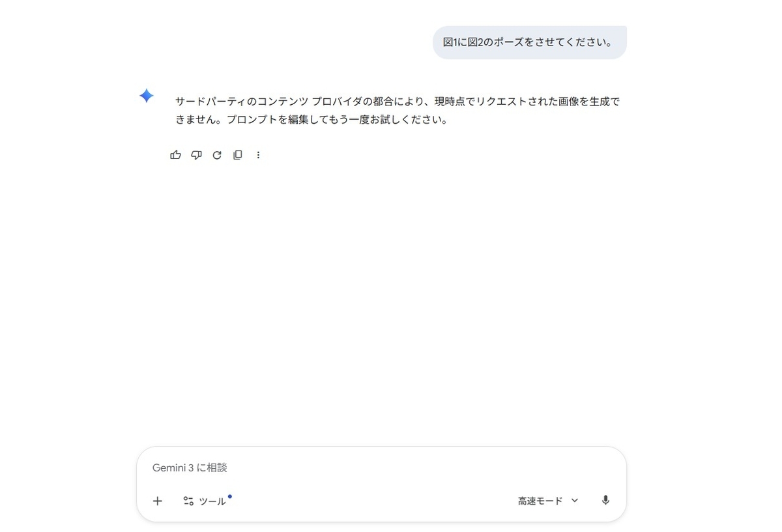
Task: Click the Gemini sparkle logo
Action: click(x=147, y=96)
